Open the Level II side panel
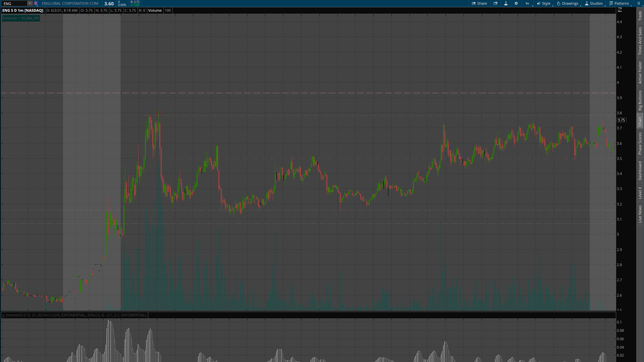 (x=640, y=193)
